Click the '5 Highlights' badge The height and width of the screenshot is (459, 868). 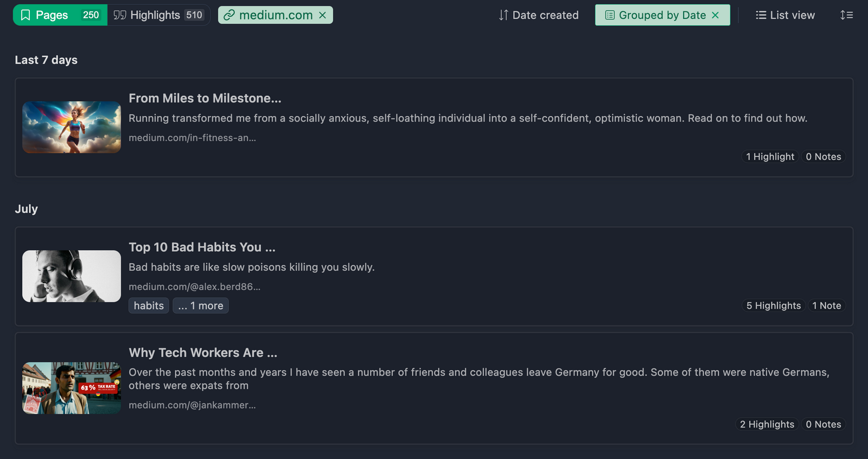pyautogui.click(x=773, y=306)
